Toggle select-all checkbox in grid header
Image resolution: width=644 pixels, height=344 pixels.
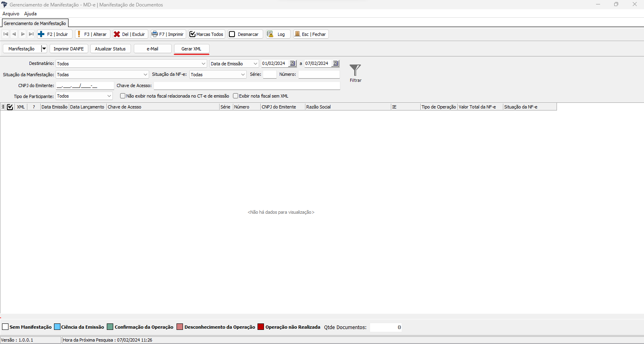click(x=10, y=107)
